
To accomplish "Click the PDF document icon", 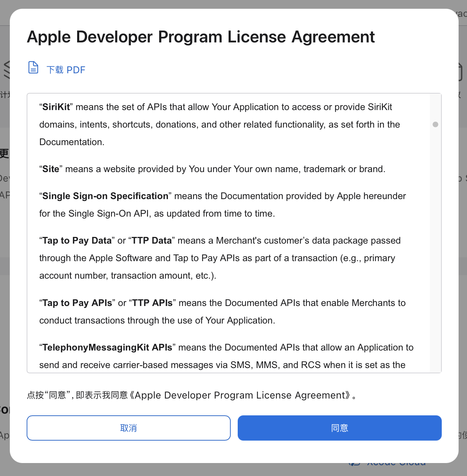I will (33, 68).
